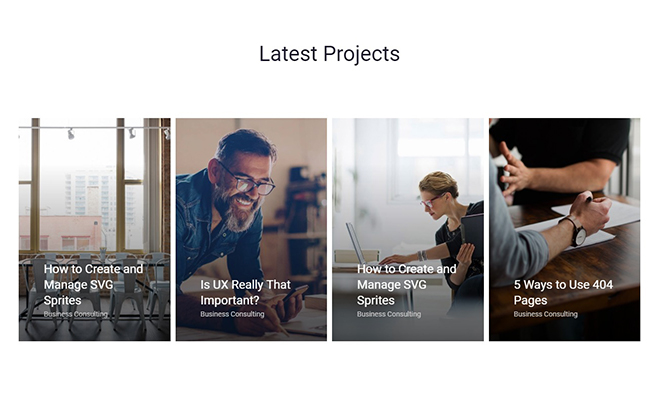
Task: Open the project card showing empty metal chairs
Action: tap(95, 229)
